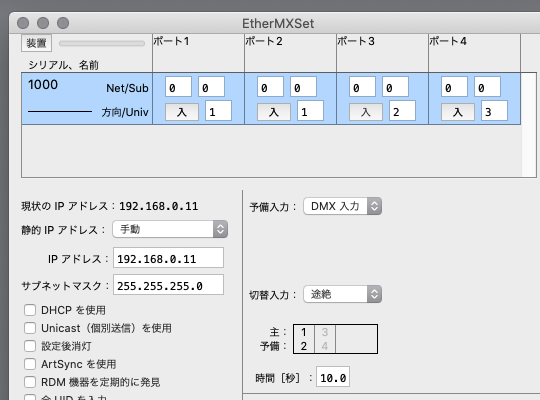The width and height of the screenshot is (540, 400).
Task: Click the ポート2 column header
Action: pos(290,53)
